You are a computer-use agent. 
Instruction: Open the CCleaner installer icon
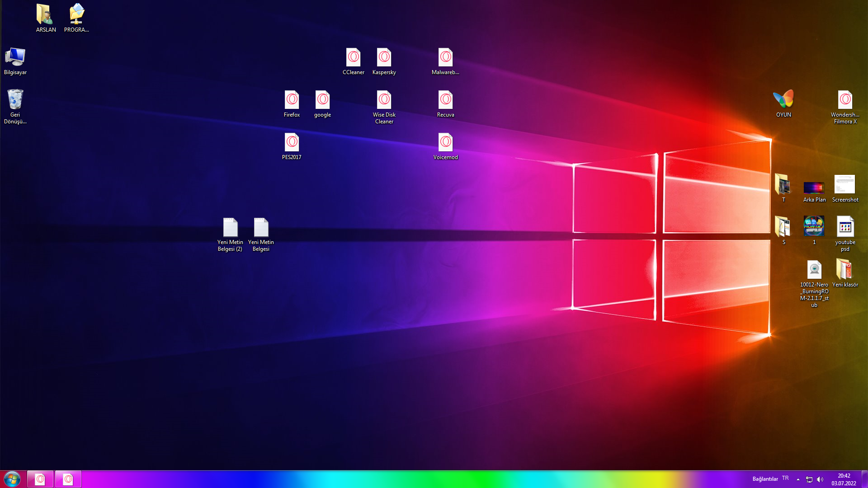(x=354, y=57)
